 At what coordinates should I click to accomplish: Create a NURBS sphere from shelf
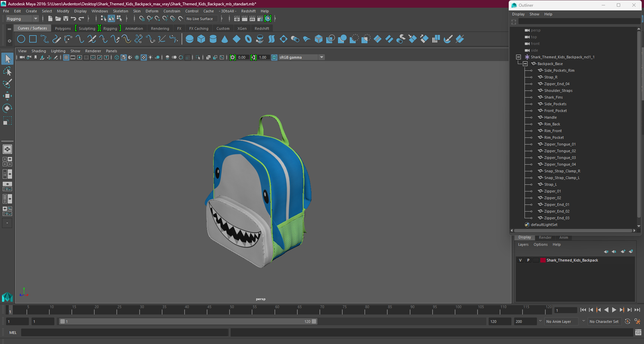(190, 39)
